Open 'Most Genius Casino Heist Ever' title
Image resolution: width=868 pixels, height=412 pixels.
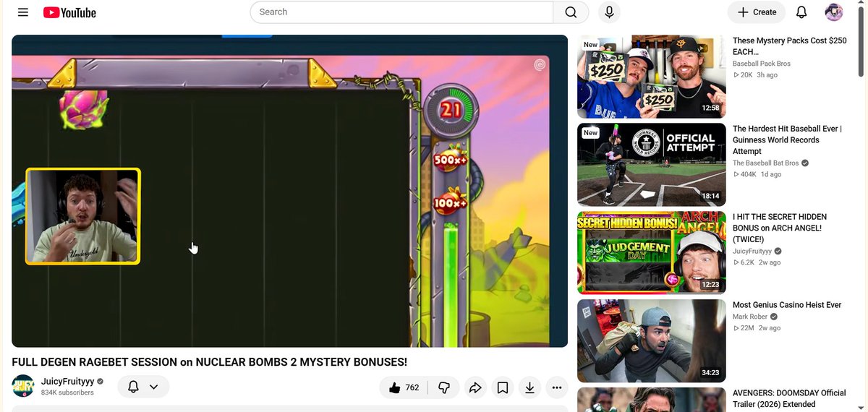point(787,305)
